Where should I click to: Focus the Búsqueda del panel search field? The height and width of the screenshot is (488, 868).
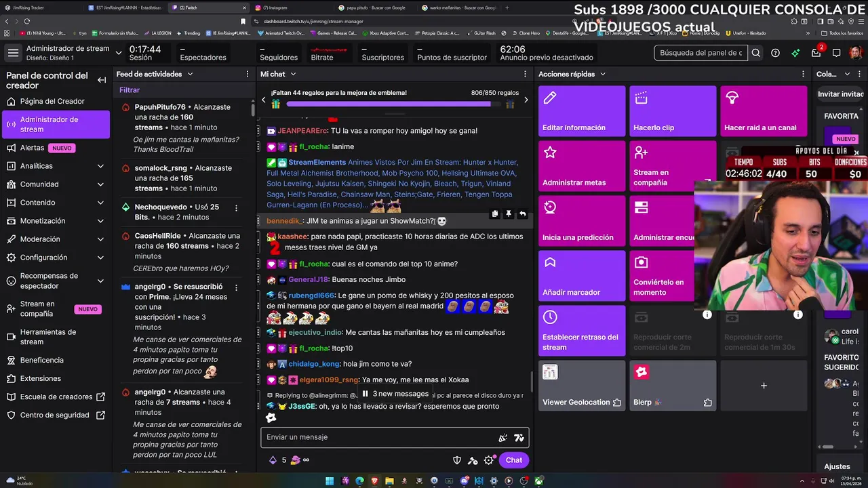click(x=701, y=53)
